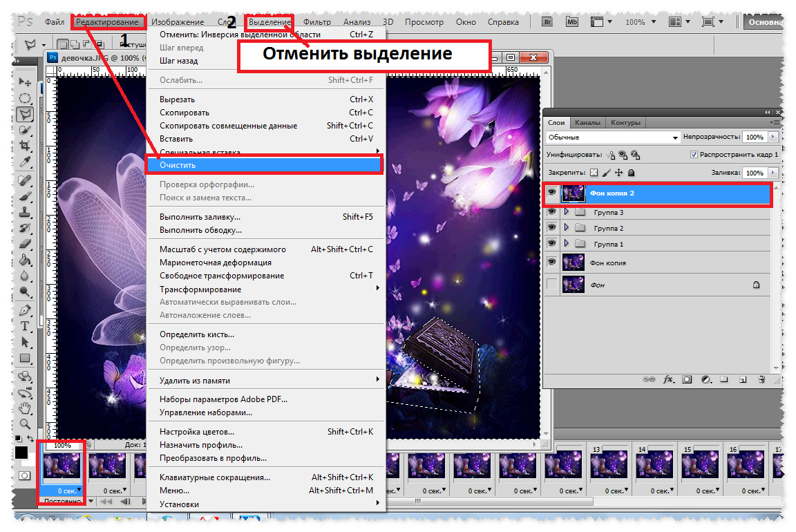Screen dimensions: 796x532
Task: Choose Скопировать from the menu
Action: (x=267, y=113)
